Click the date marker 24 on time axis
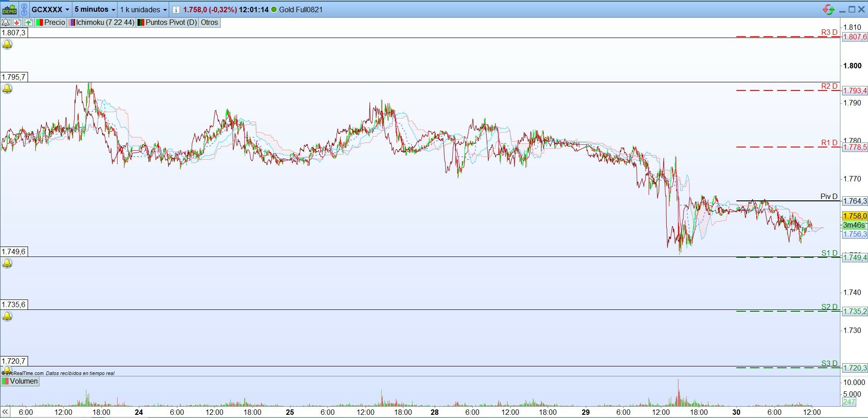The height and width of the screenshot is (418, 868). coord(139,412)
